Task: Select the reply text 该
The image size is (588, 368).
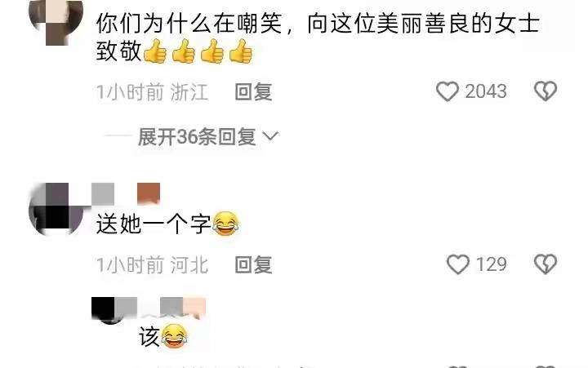Action: coord(149,336)
